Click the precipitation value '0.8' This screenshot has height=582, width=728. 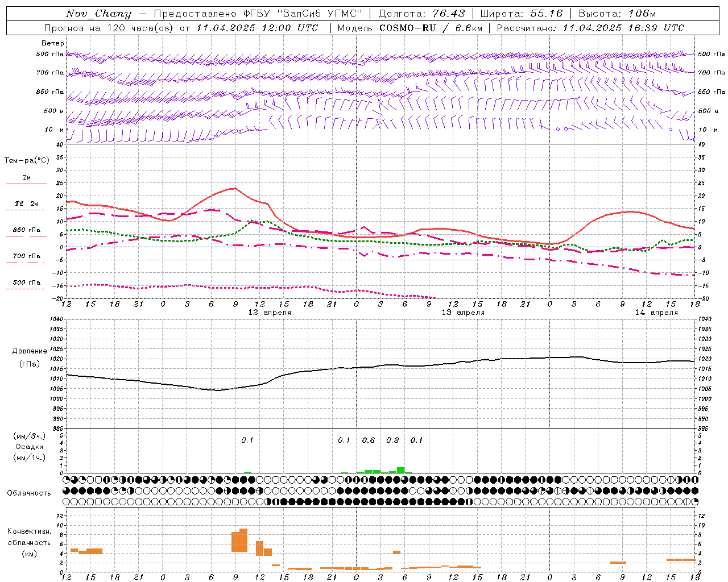(392, 440)
